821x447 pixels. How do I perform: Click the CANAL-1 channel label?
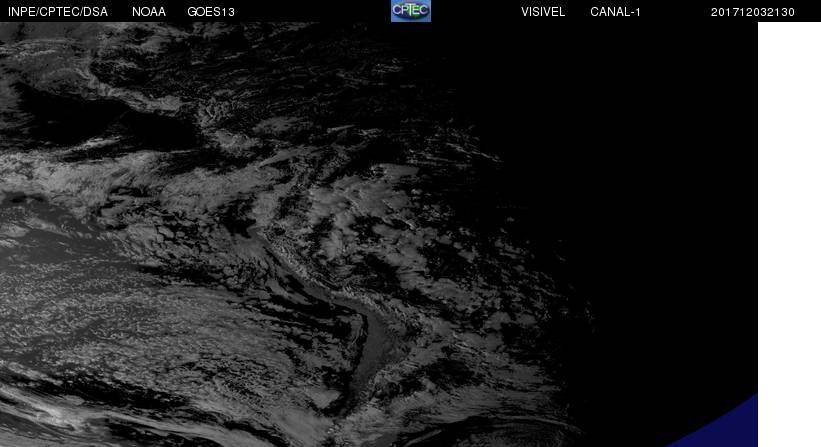click(615, 12)
